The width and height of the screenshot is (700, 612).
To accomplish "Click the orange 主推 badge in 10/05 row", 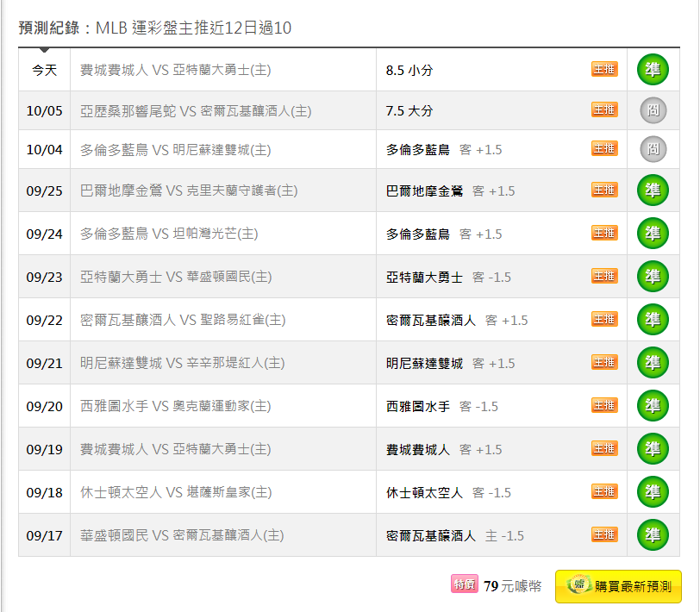I will pyautogui.click(x=604, y=109).
